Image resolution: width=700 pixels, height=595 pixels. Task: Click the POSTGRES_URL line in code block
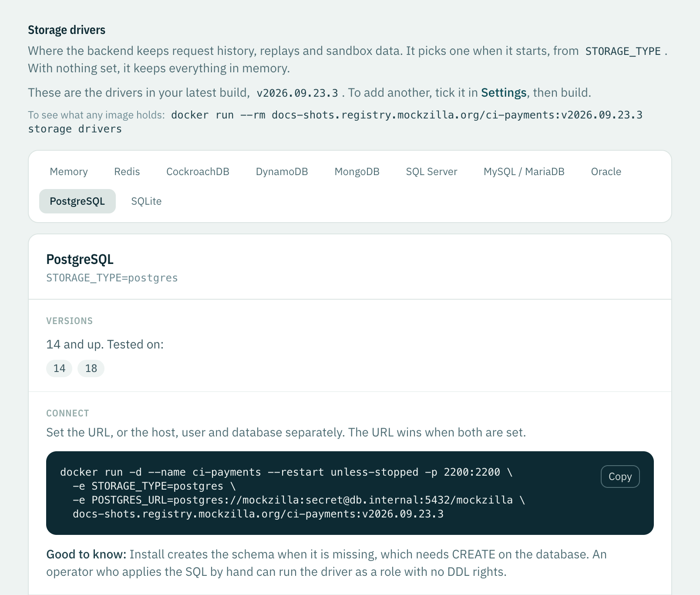tap(299, 500)
